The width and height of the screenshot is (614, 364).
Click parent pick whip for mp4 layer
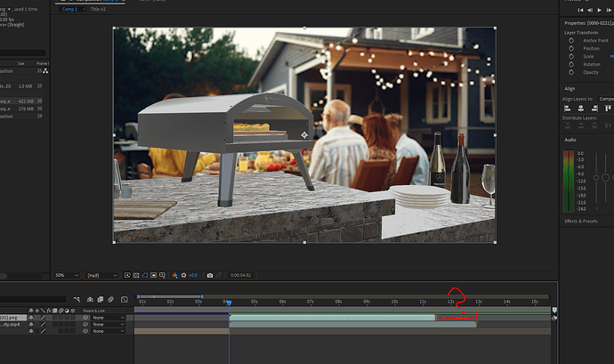[x=85, y=325]
